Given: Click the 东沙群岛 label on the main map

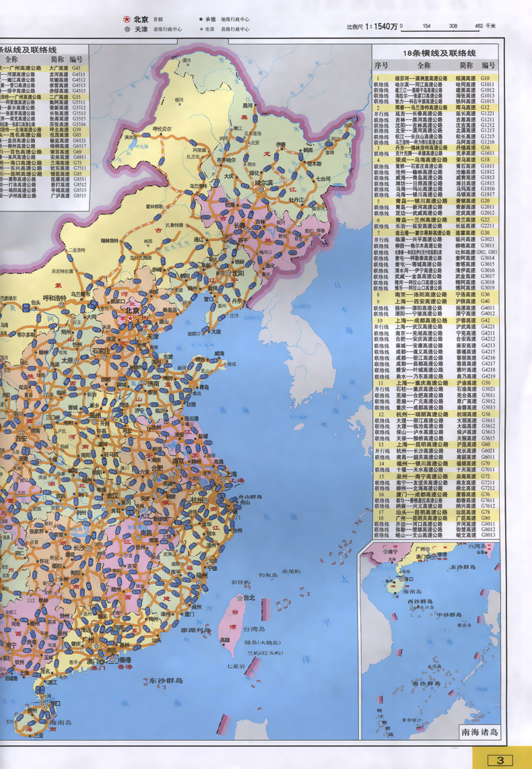Looking at the screenshot, I should tap(166, 680).
